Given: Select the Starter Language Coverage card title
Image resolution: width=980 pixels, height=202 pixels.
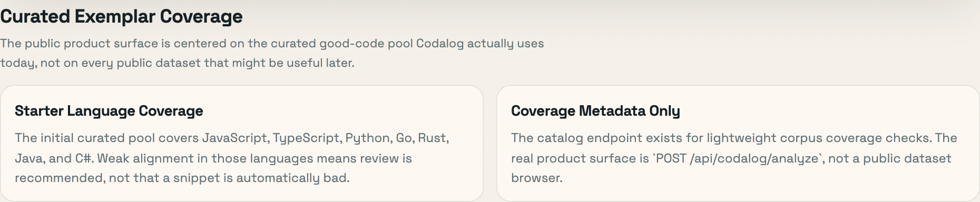Looking at the screenshot, I should pos(109,111).
